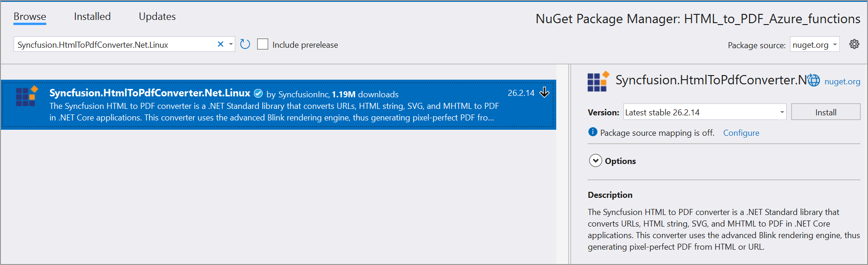Open the Configure link
Image resolution: width=868 pixels, height=265 pixels.
[741, 133]
